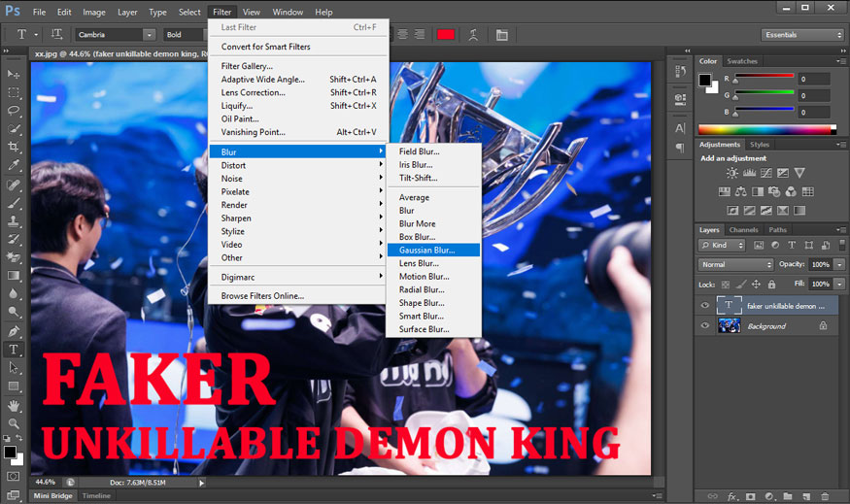Select the Quick Selection tool
Screen dimensions: 850x504
pyautogui.click(x=14, y=129)
